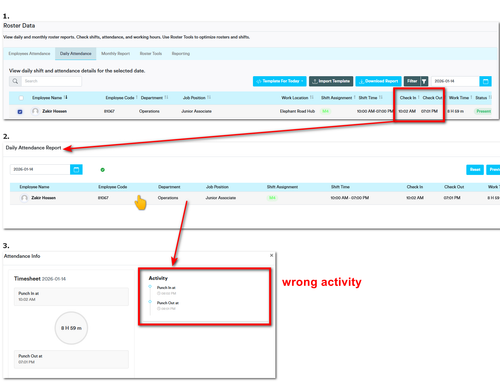Open the Roster Tools tab
500x391 pixels.
(x=151, y=53)
